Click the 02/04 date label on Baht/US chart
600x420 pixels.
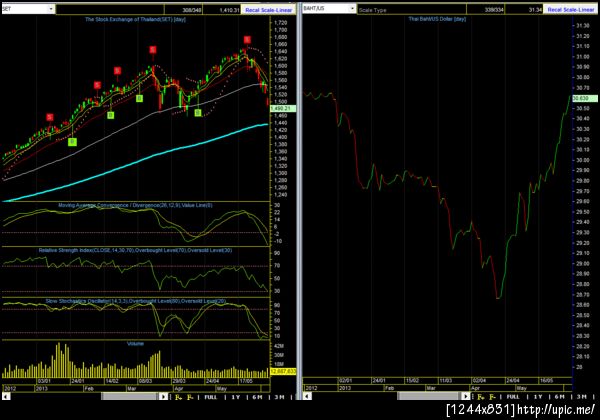click(479, 381)
